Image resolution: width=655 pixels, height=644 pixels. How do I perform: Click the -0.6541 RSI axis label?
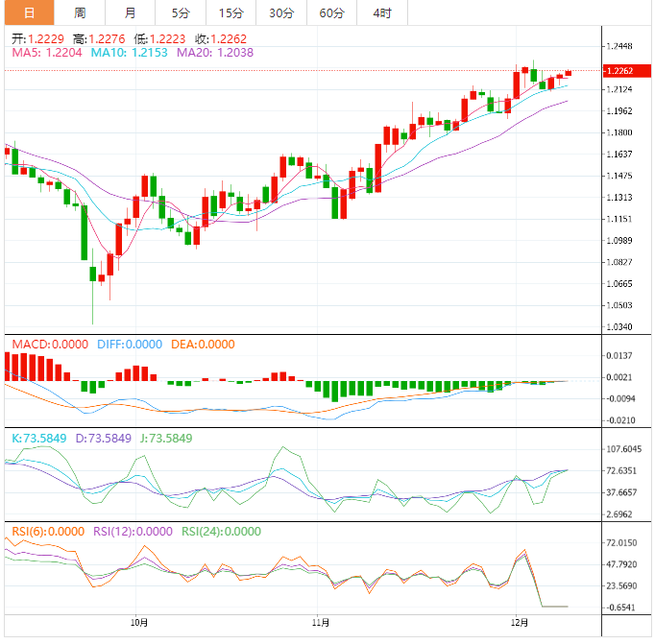pos(619,608)
